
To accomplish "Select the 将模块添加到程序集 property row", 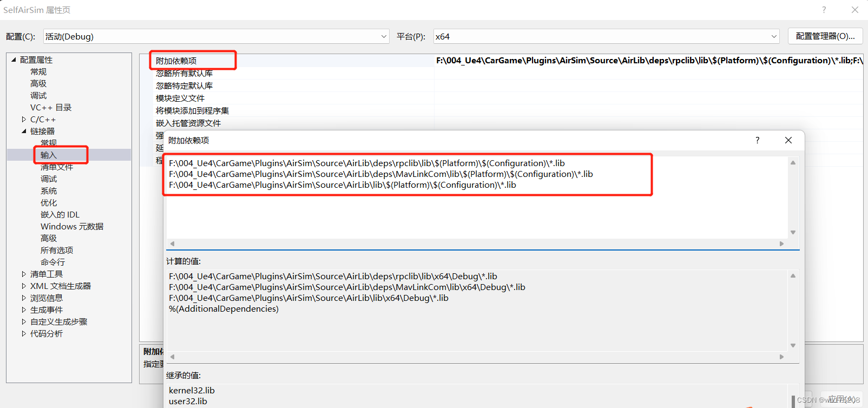I will pyautogui.click(x=192, y=110).
